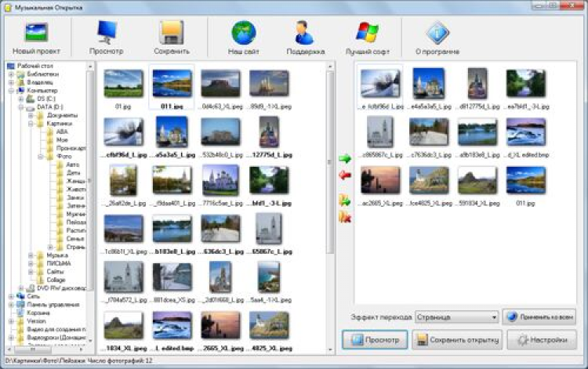Select the Version folder icon
588x369 pixels.
coord(21,321)
